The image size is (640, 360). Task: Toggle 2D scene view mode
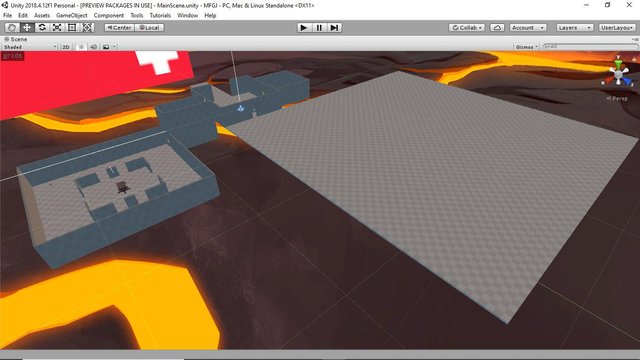66,47
